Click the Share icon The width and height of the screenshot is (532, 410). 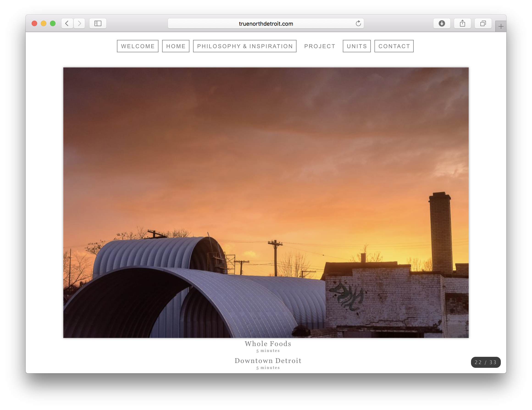coord(462,23)
